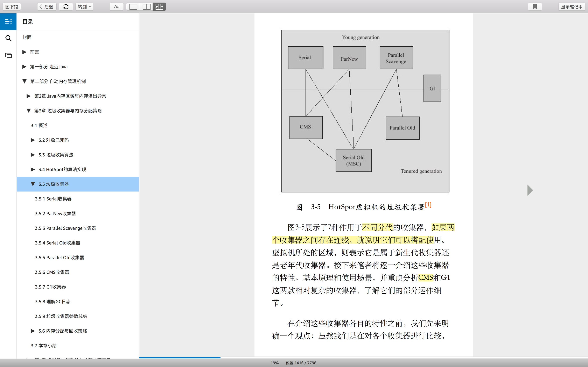Open the table of contents sidebar icon
588x367 pixels.
8,22
